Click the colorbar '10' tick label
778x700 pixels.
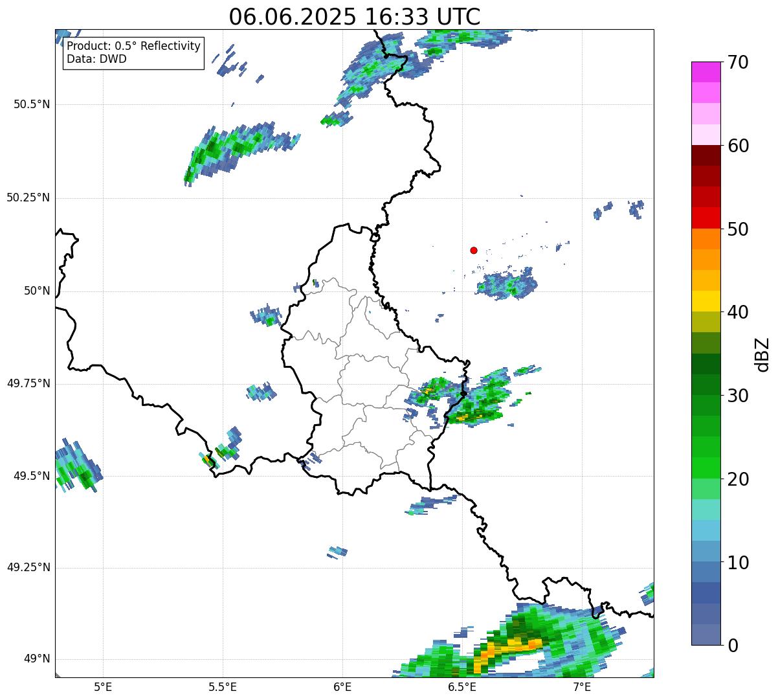coord(739,563)
